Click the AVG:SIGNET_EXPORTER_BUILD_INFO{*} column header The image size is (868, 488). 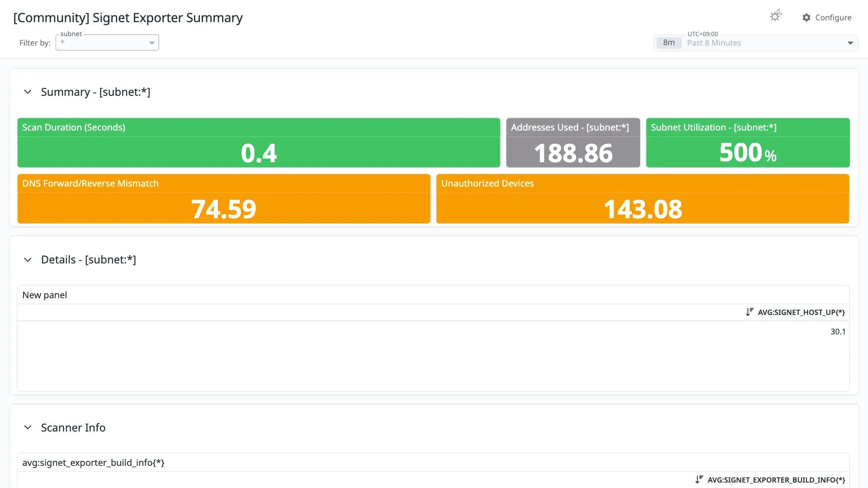click(776, 480)
